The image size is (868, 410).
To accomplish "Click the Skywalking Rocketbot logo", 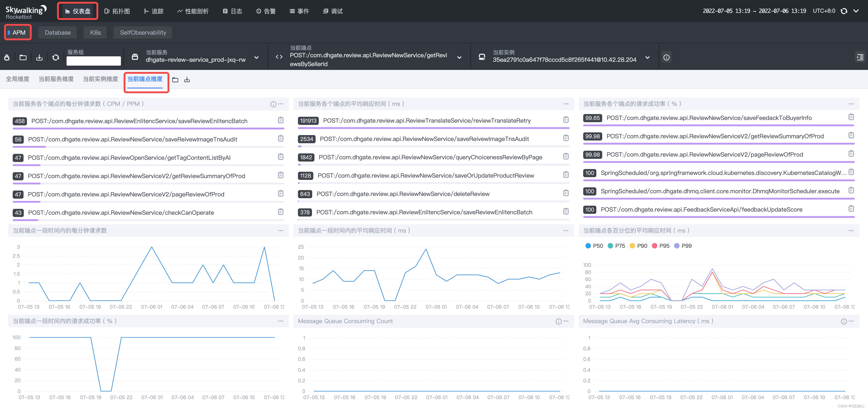I will (x=26, y=12).
